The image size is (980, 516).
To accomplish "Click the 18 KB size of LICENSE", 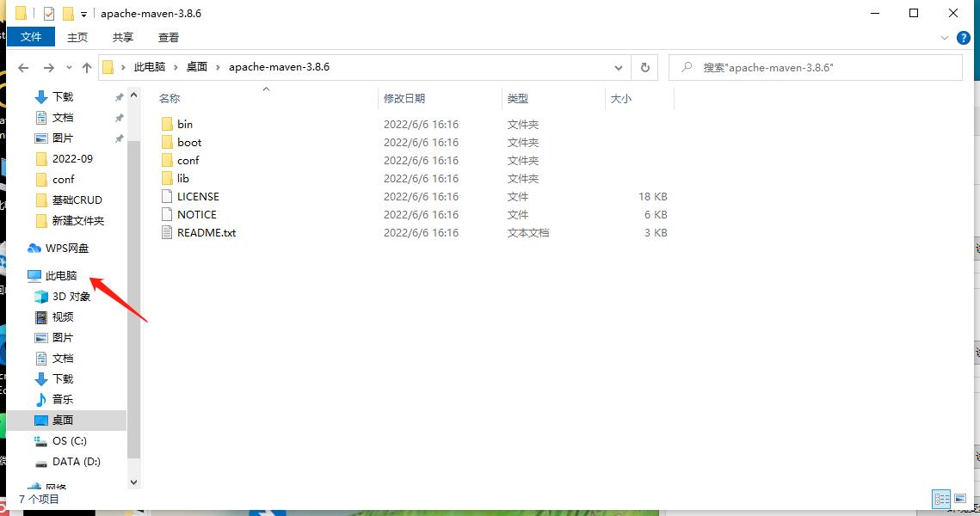I will [x=652, y=196].
